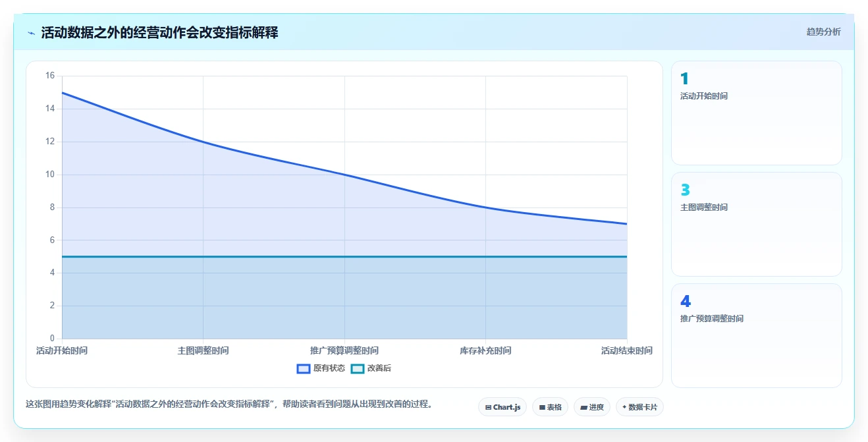Select the Chart.js tag
The width and height of the screenshot is (868, 442).
pyautogui.click(x=502, y=407)
